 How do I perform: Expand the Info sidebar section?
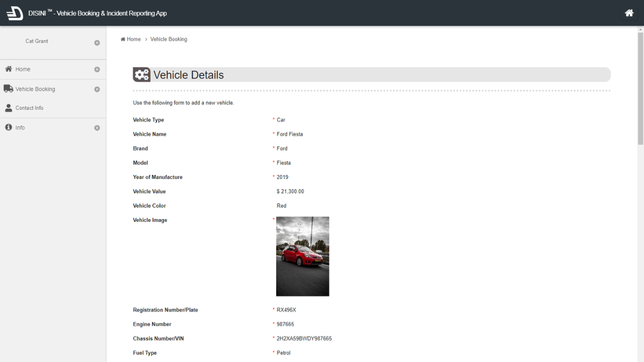[x=97, y=128]
